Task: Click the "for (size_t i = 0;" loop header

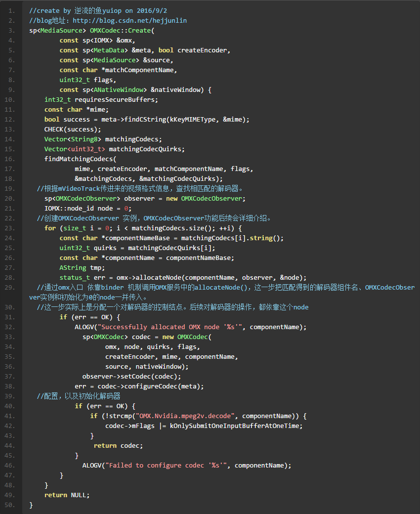Action: pos(78,228)
